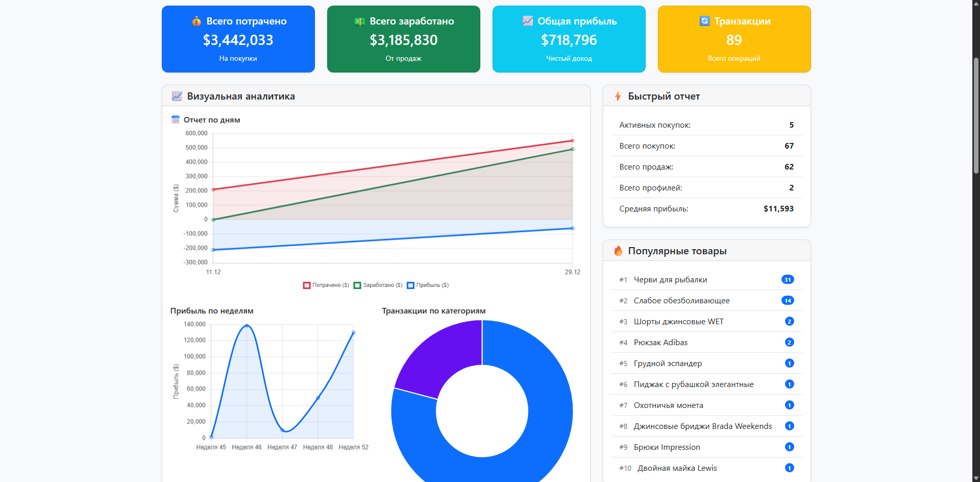The image size is (980, 482).
Task: Click the page vertical scrollbar thumb
Action: pyautogui.click(x=976, y=115)
